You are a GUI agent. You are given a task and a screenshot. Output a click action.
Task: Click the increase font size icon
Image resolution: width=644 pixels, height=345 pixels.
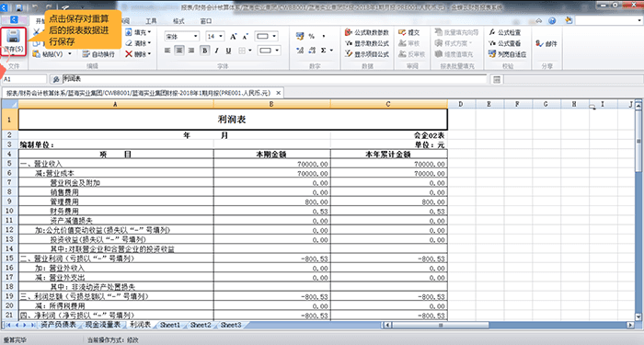tap(234, 37)
